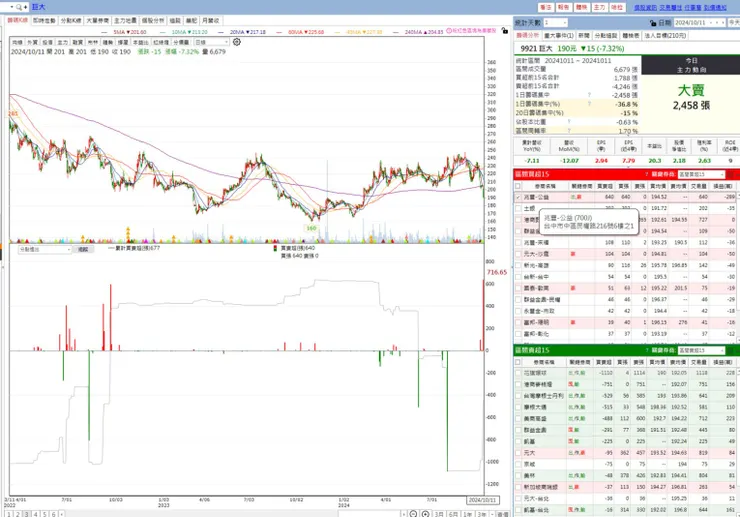Check the 富邦-彰化 broker checkbox
Viewport: 740px width, 517px height.
coord(518,334)
